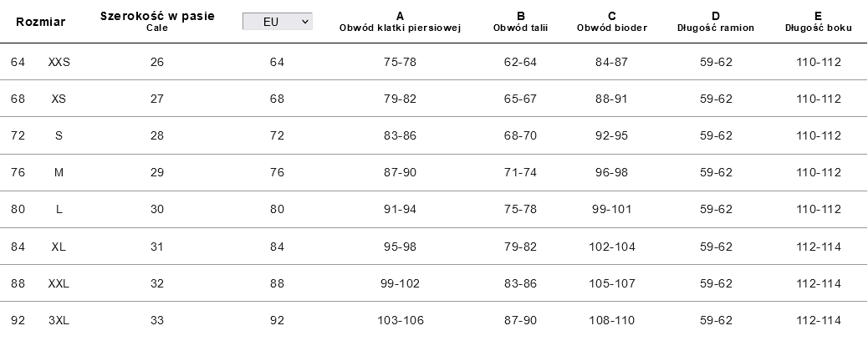Click the Rozmiar column header
The height and width of the screenshot is (341, 868).
pyautogui.click(x=41, y=22)
